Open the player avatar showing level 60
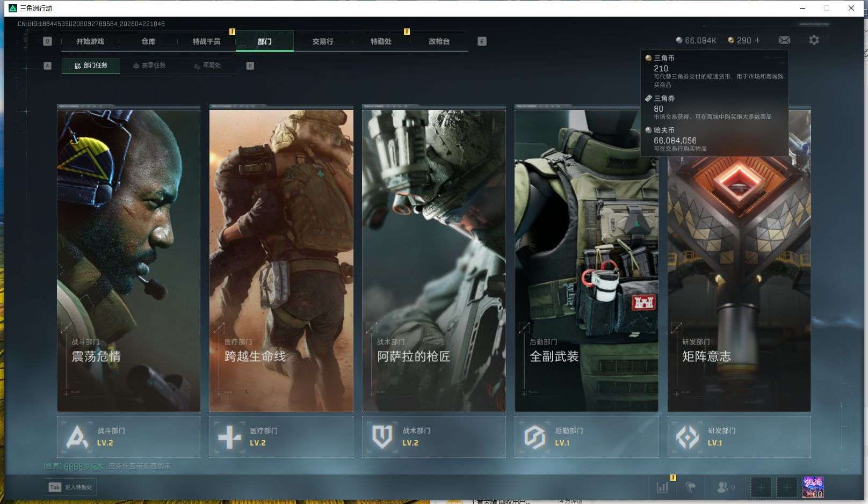The height and width of the screenshot is (504, 868). [x=813, y=487]
